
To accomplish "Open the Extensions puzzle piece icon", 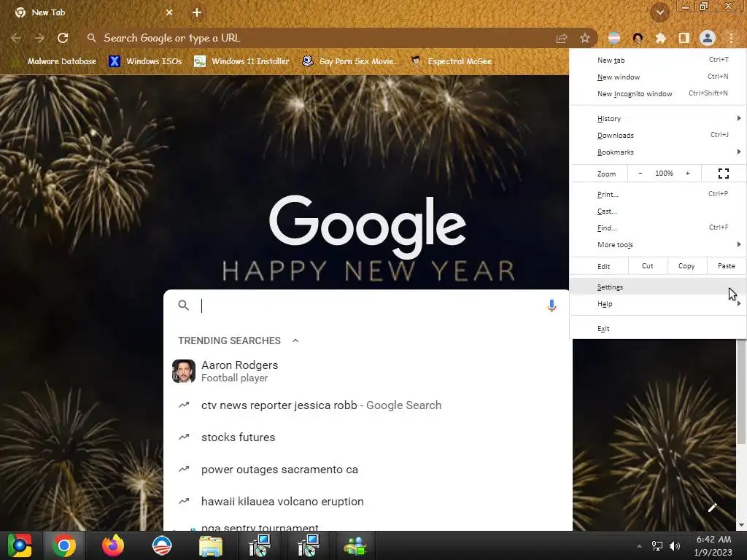I will 661,38.
